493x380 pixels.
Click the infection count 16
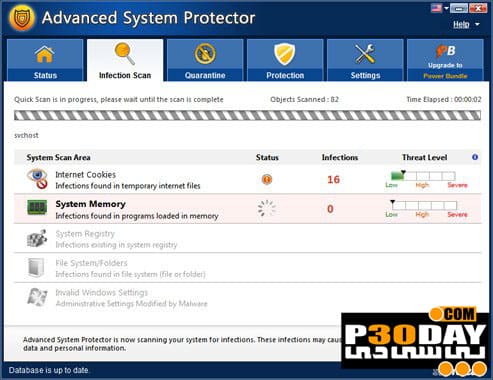(333, 179)
